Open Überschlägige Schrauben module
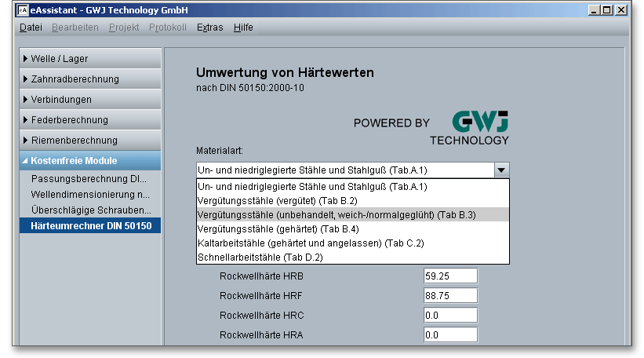 (89, 210)
